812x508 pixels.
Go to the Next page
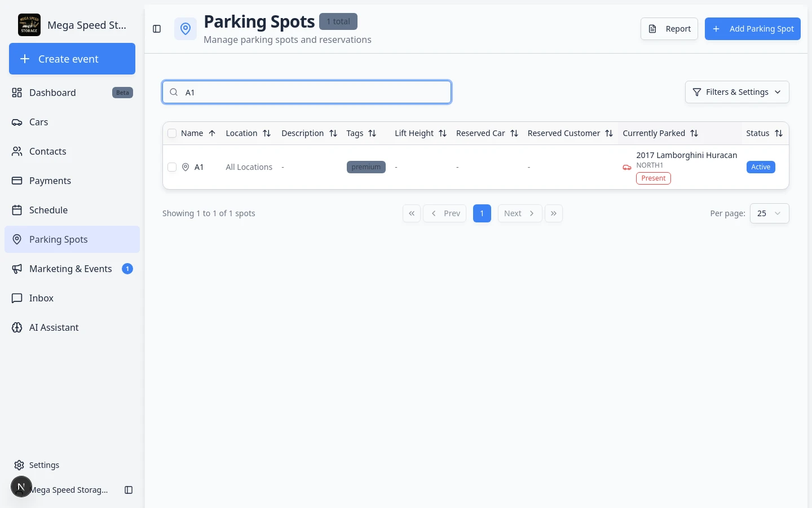[x=520, y=213]
